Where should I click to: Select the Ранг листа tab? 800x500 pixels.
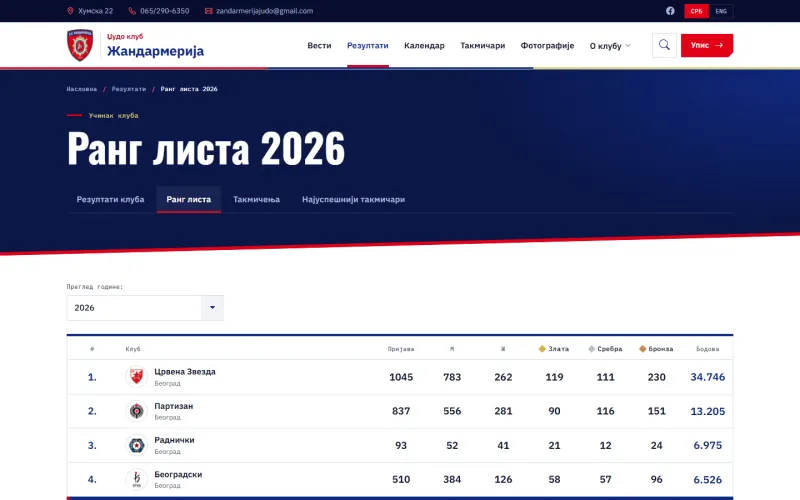(189, 199)
